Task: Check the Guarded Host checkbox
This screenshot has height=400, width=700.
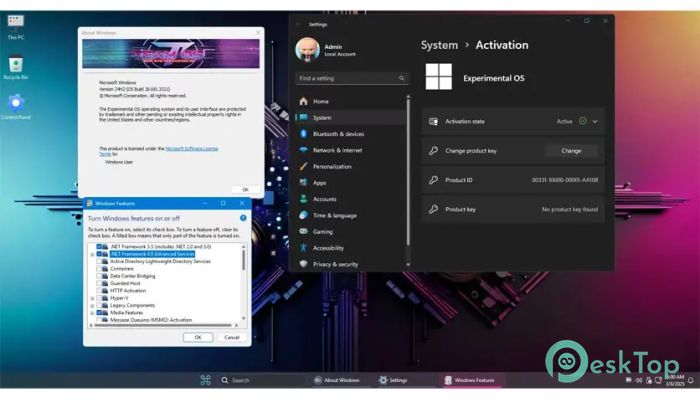Action: [99, 283]
